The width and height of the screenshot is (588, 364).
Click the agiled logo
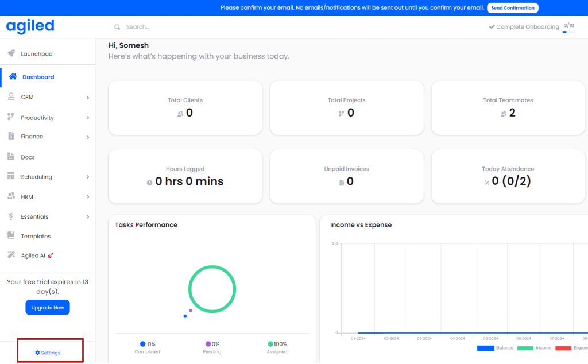(x=30, y=26)
